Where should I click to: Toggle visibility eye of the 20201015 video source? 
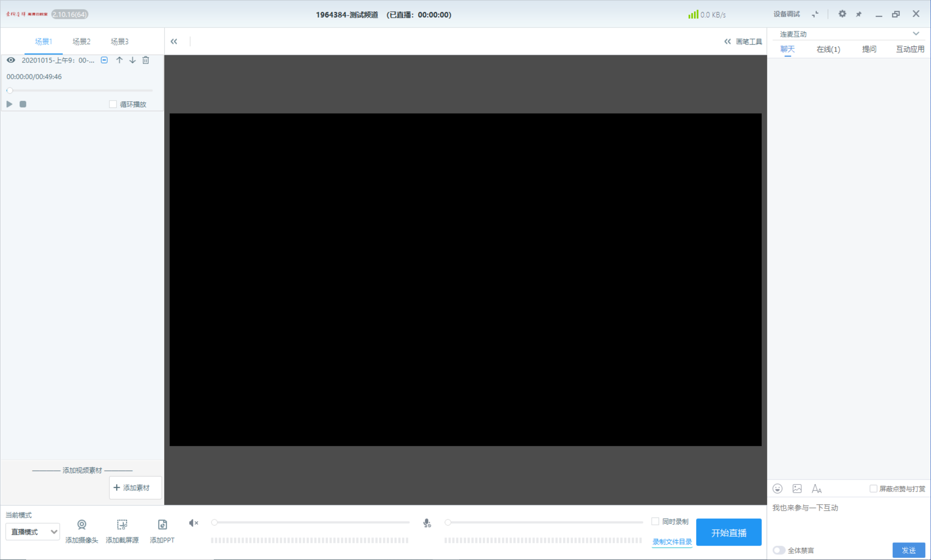point(11,60)
